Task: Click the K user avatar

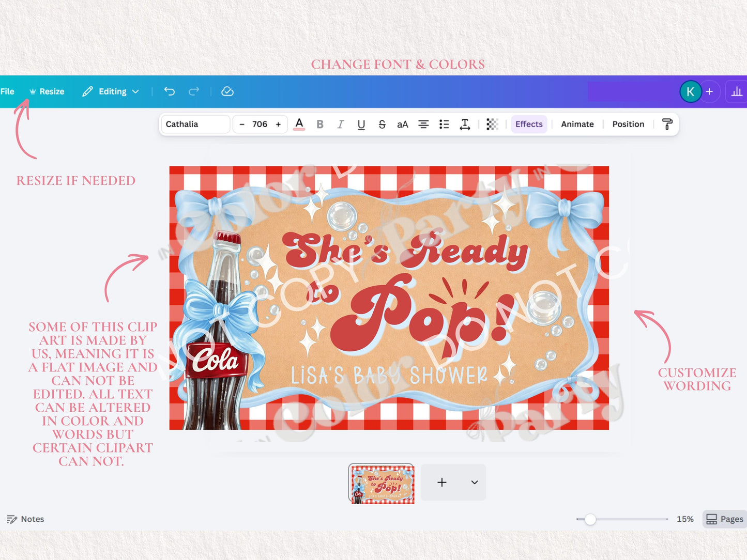Action: [x=690, y=91]
